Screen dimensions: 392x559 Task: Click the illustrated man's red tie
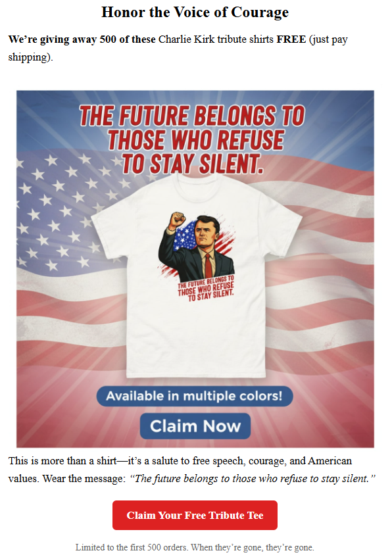point(208,266)
